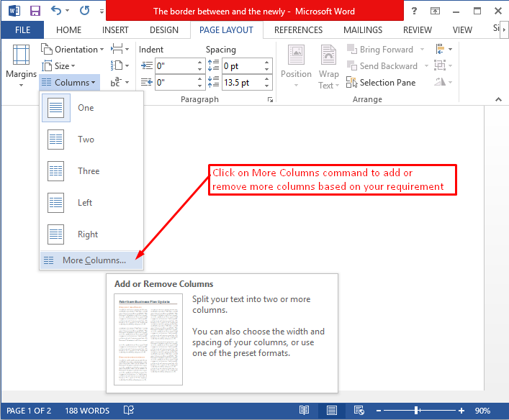Choose the Right column preset

point(91,234)
